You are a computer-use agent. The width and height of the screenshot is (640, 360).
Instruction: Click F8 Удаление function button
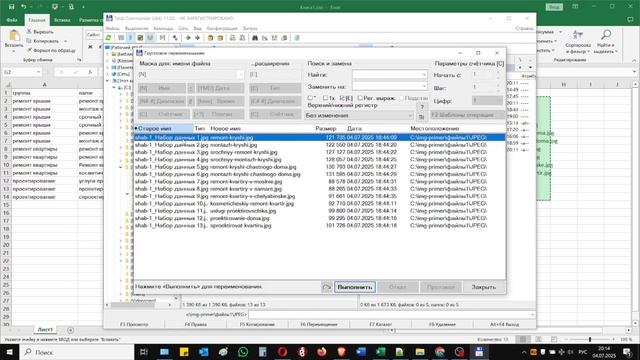pyautogui.click(x=442, y=324)
